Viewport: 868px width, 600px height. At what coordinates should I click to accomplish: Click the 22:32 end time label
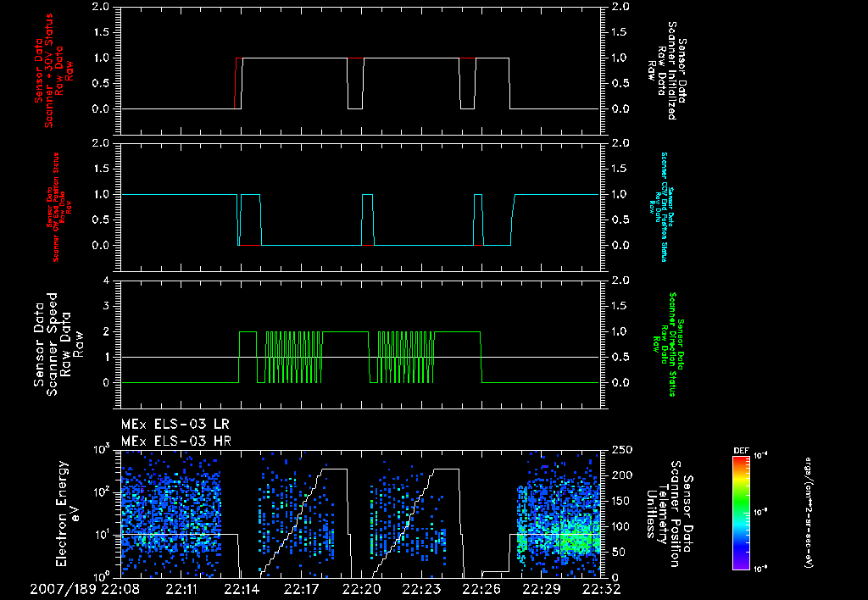[602, 589]
